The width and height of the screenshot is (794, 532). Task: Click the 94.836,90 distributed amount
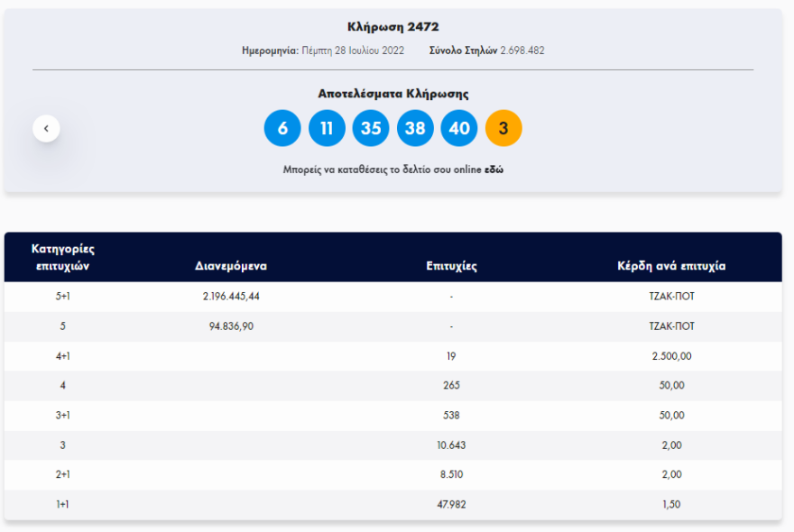pos(231,326)
